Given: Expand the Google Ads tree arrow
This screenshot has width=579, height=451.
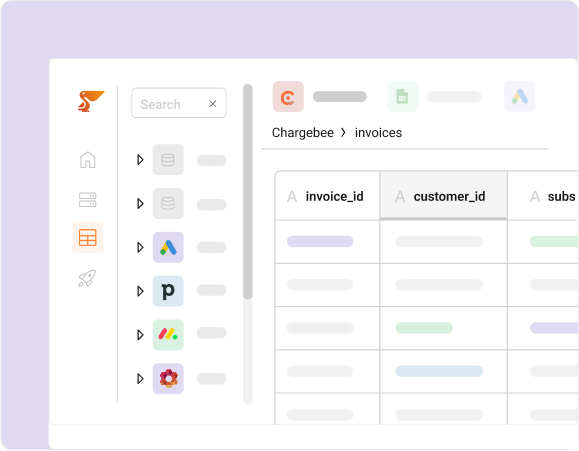Looking at the screenshot, I should (140, 247).
